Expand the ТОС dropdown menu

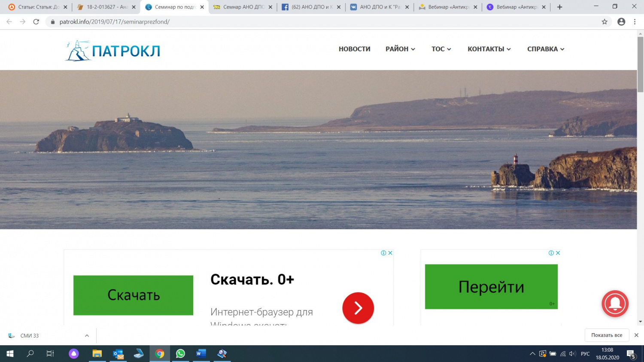click(x=441, y=49)
